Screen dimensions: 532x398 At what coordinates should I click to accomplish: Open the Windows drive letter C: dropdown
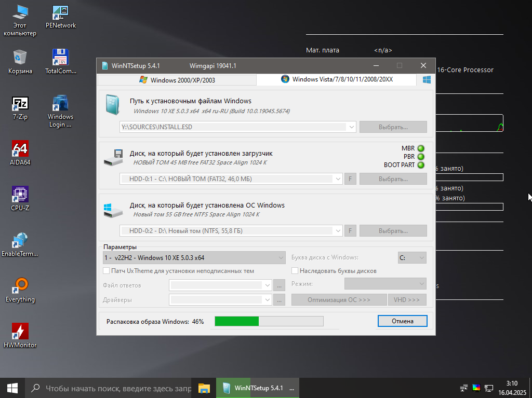(412, 258)
